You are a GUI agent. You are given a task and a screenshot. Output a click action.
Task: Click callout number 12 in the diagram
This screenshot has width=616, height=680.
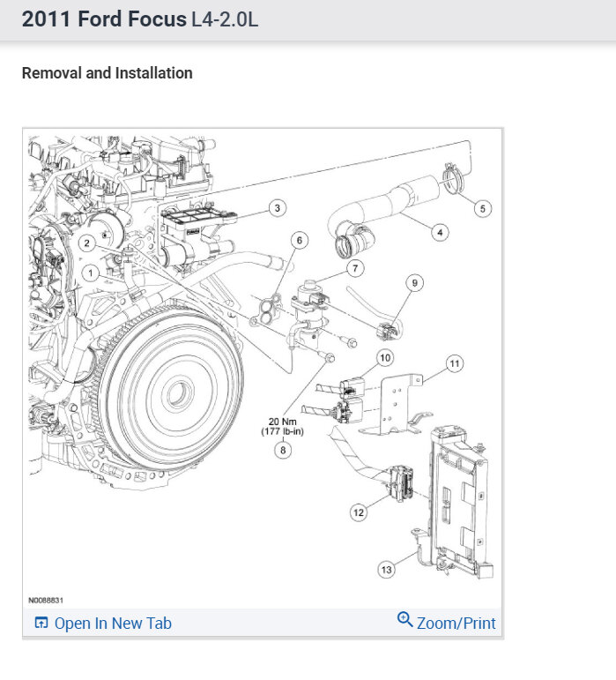359,512
